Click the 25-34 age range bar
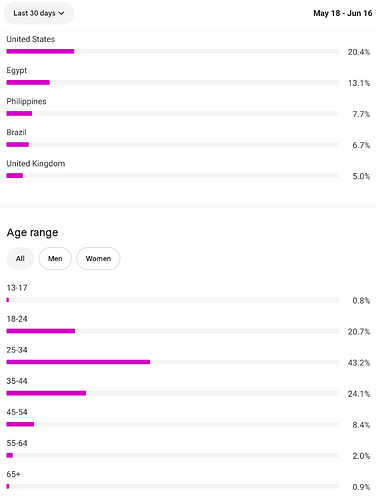 172,362
